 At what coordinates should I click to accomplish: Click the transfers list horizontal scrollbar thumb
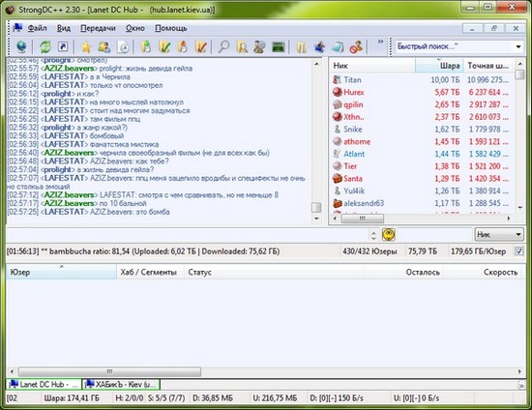(x=109, y=371)
